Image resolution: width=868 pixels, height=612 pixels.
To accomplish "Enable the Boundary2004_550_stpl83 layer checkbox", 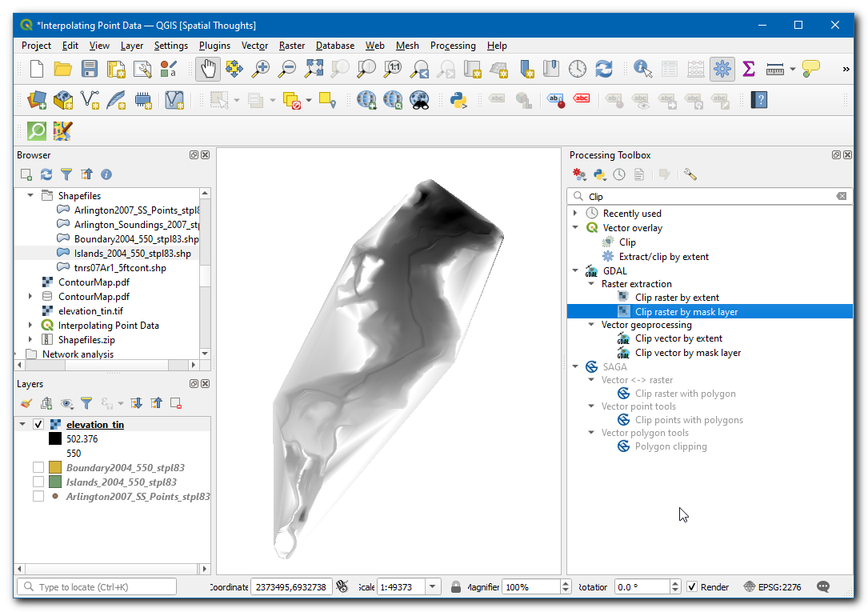I will point(38,468).
